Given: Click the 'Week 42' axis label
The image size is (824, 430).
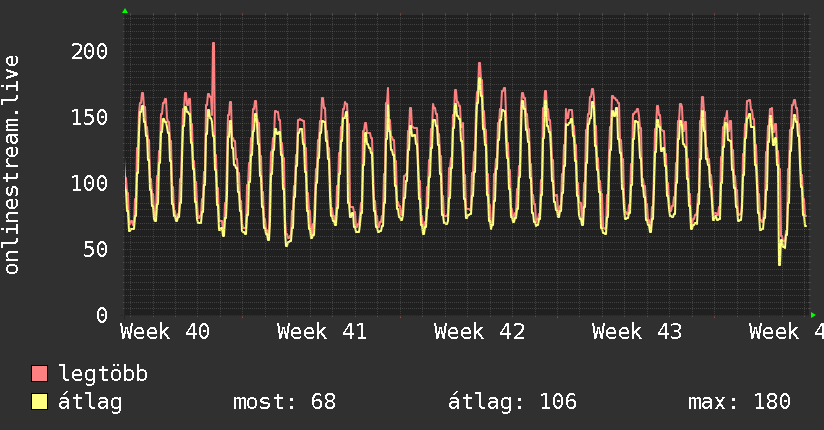Looking at the screenshot, I should [479, 332].
